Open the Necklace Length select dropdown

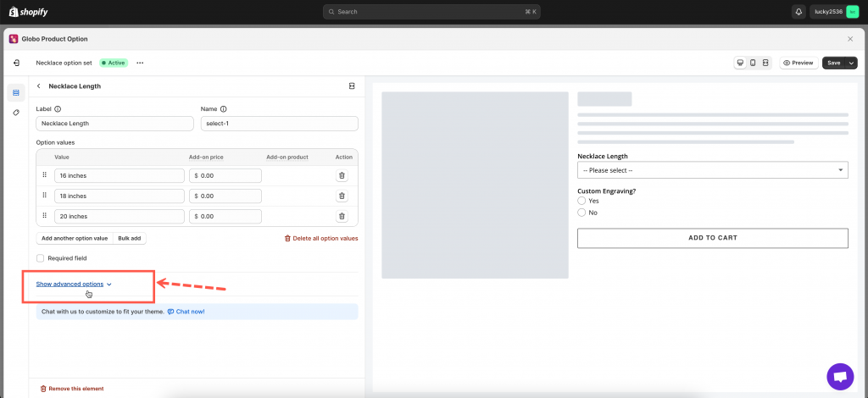point(712,170)
